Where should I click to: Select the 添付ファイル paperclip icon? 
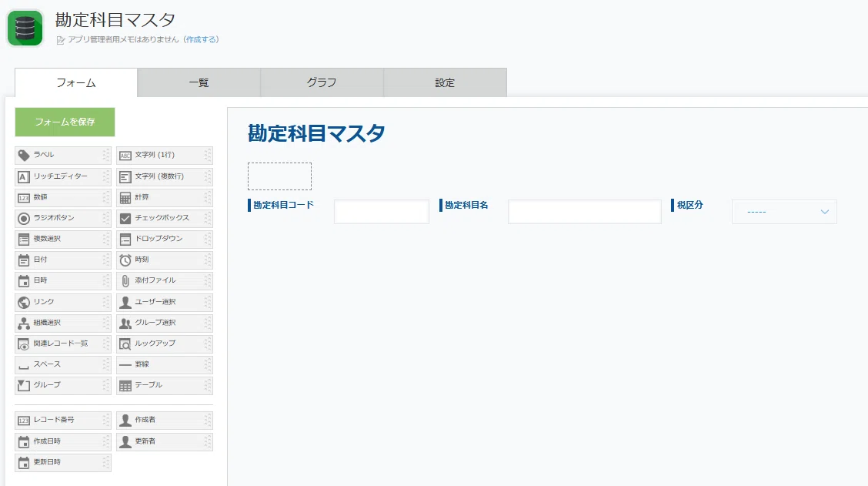click(125, 281)
